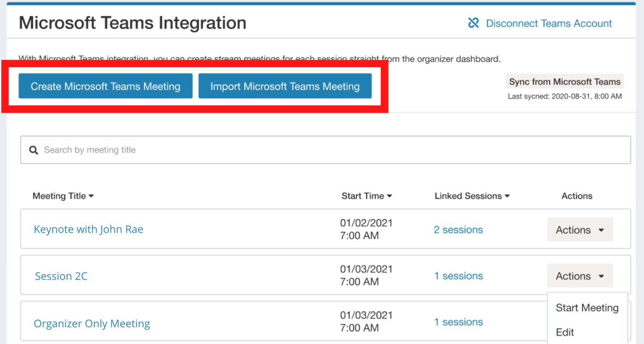The image size is (644, 344).
Task: Click Import Microsoft Teams Meeting
Action: (x=285, y=85)
